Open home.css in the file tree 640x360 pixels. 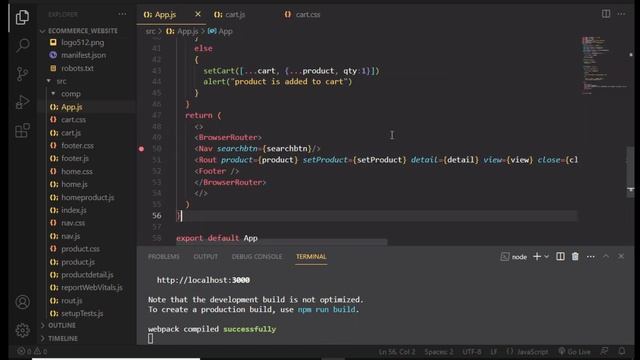pyautogui.click(x=77, y=171)
